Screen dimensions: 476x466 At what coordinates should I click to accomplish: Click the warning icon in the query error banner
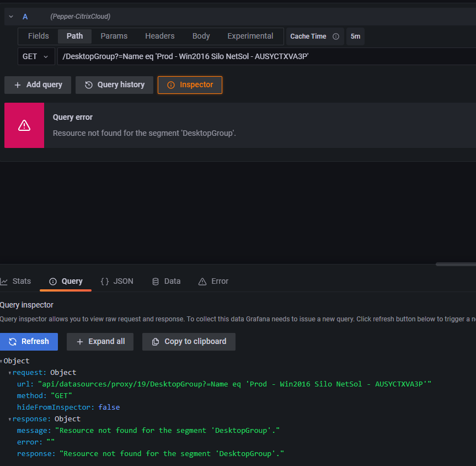coord(24,125)
